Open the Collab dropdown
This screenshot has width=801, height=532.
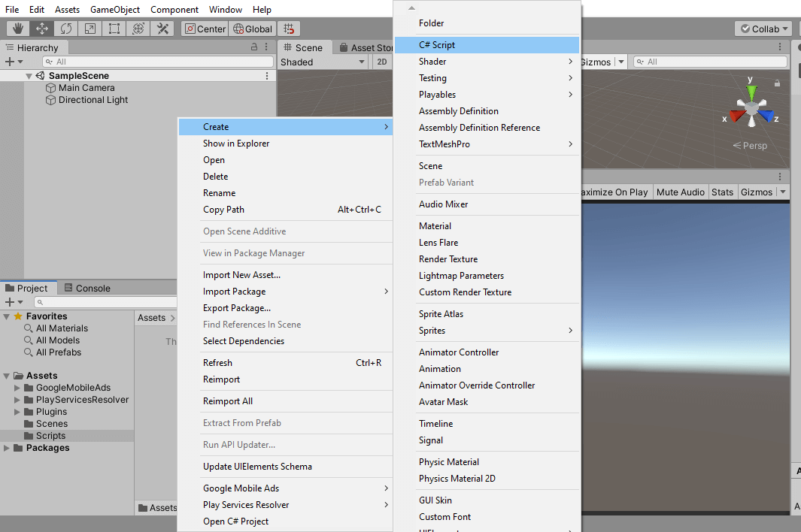763,29
